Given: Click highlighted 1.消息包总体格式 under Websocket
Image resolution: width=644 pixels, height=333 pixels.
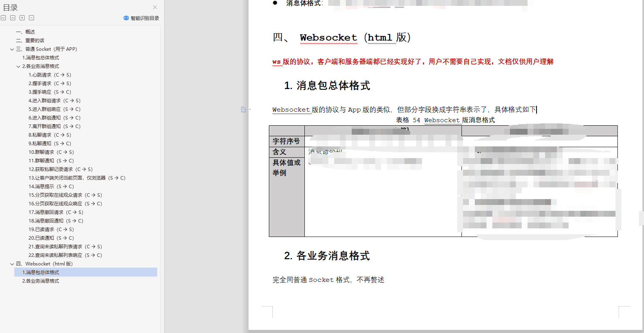Looking at the screenshot, I should pos(41,272).
